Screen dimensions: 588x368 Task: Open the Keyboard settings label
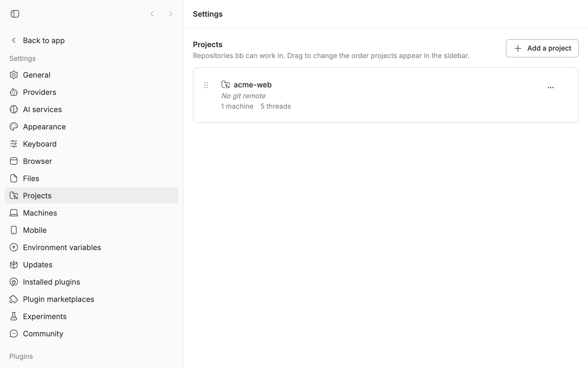[40, 144]
